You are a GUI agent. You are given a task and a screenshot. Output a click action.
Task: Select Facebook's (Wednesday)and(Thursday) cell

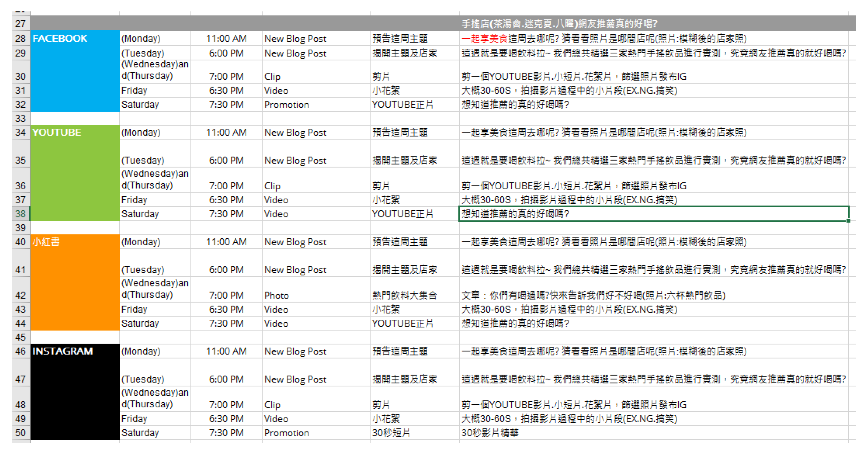pyautogui.click(x=155, y=70)
